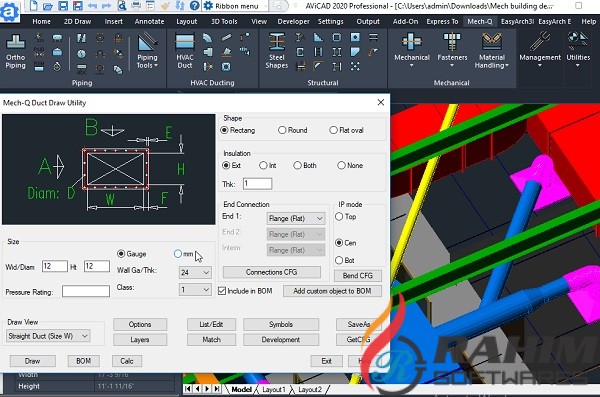Image resolution: width=600 pixels, height=397 pixels.
Task: Toggle Include in BOM checkbox
Action: tap(222, 291)
